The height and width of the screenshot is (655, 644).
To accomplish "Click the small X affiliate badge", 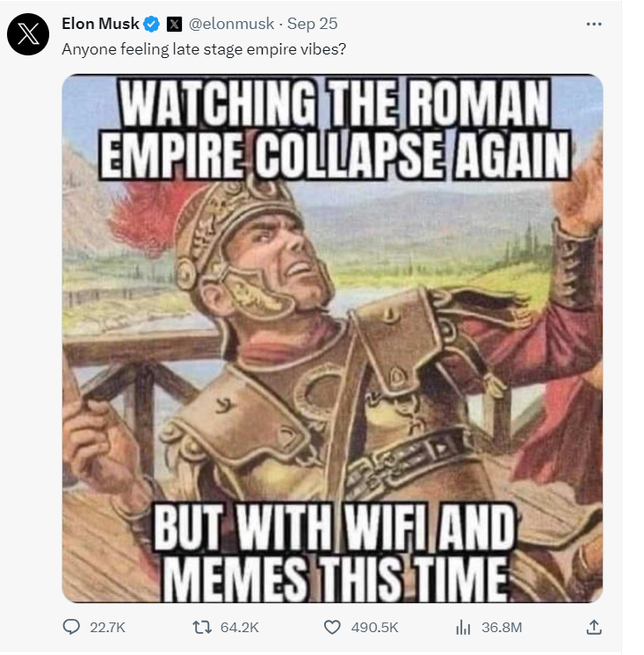I will click(175, 25).
